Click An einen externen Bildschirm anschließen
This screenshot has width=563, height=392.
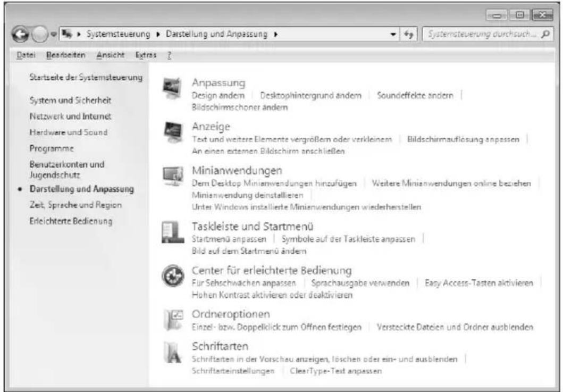[268, 151]
